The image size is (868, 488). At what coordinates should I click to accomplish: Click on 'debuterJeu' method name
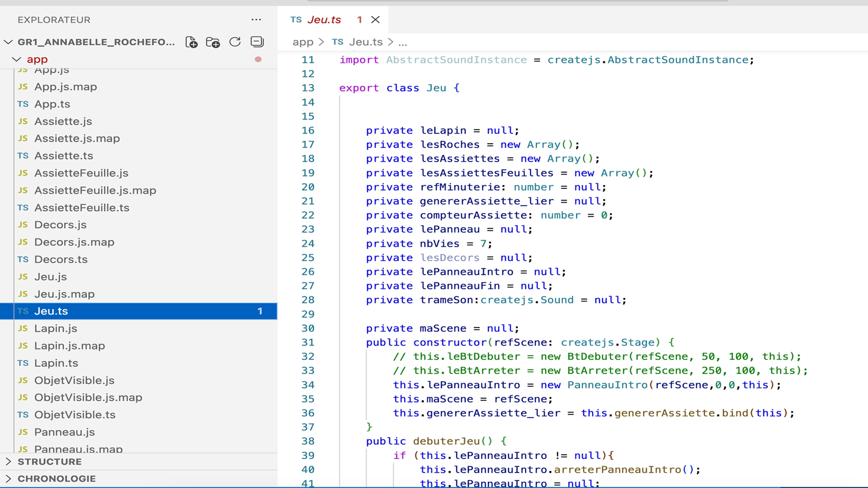pyautogui.click(x=446, y=441)
